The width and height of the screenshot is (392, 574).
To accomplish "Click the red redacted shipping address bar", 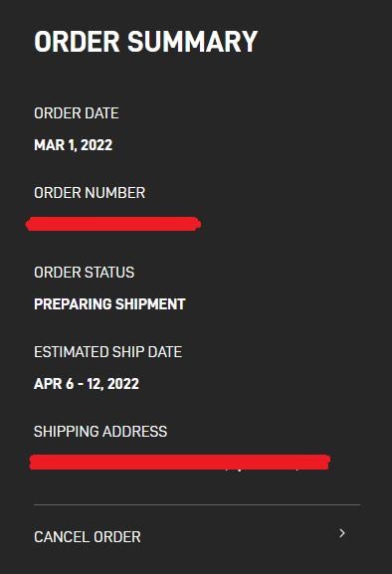I will (x=180, y=462).
